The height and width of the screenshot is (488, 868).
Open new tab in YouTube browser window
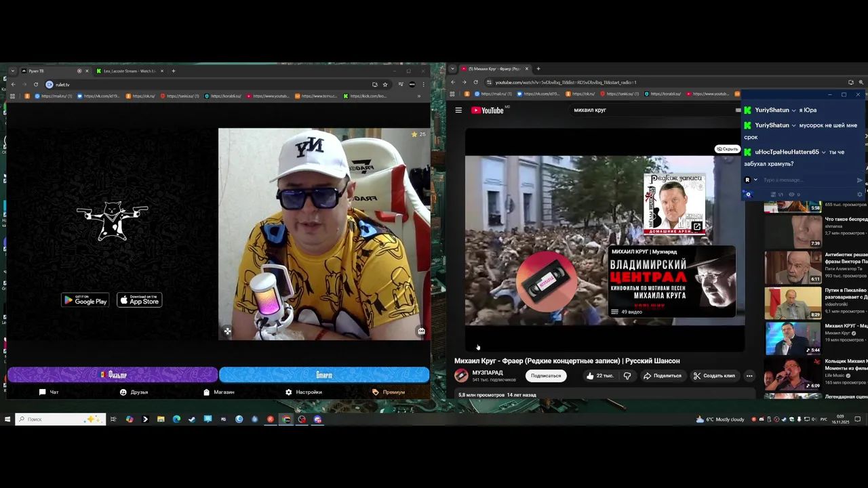coord(538,68)
